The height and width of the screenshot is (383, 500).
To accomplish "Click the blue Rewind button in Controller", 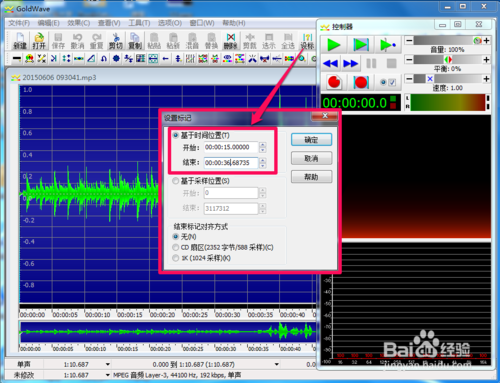I will click(x=330, y=63).
